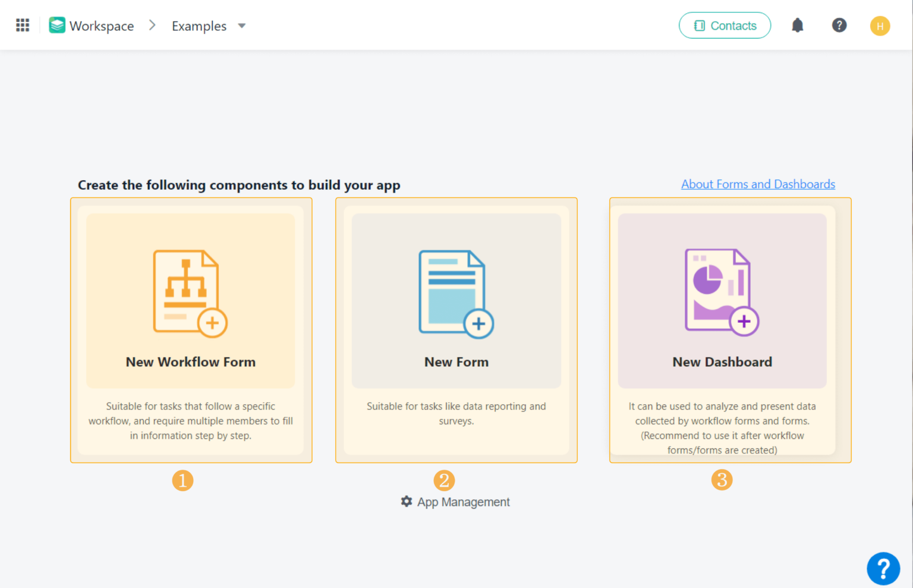The height and width of the screenshot is (588, 913).
Task: Click the New Workflow Form icon
Action: 190,291
